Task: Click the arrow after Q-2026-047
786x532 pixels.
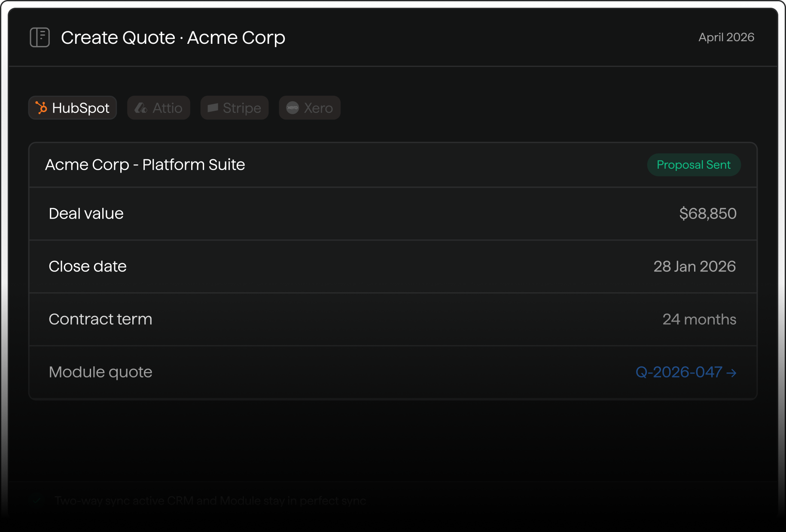Action: pos(731,373)
